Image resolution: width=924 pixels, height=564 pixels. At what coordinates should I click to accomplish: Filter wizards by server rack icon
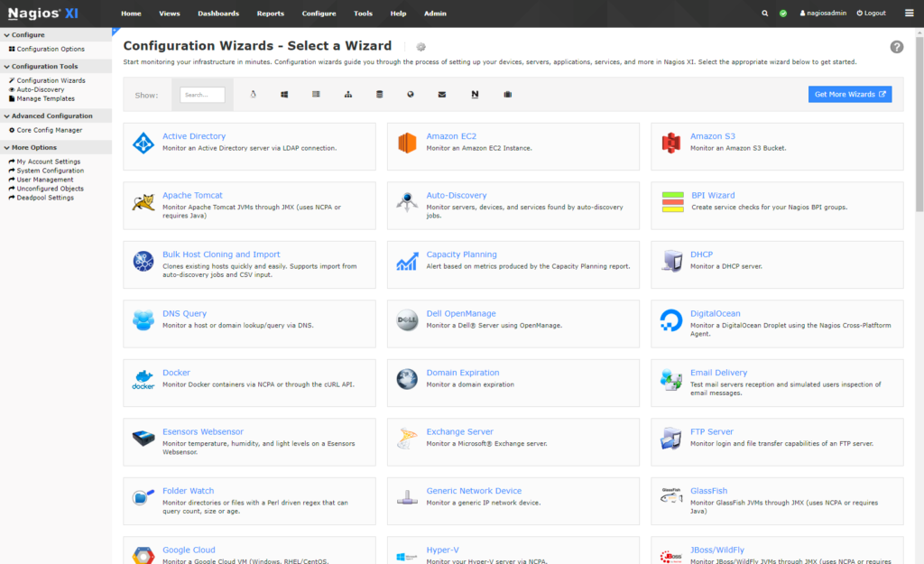tap(316, 94)
